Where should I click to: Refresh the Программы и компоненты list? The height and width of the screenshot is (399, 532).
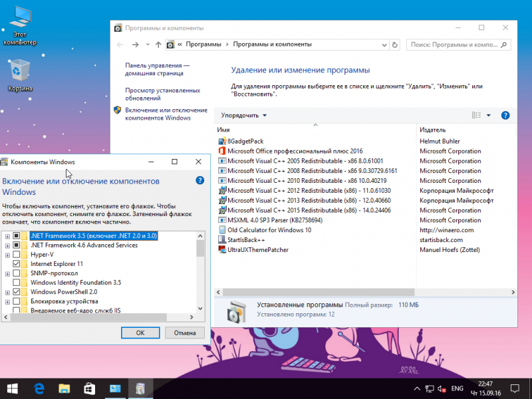(394, 45)
